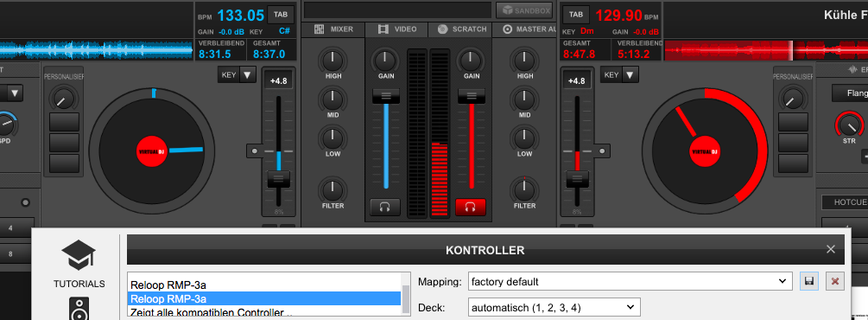The height and width of the screenshot is (320, 868).
Task: Click the left deck +4.8 pitch value
Action: click(x=278, y=81)
